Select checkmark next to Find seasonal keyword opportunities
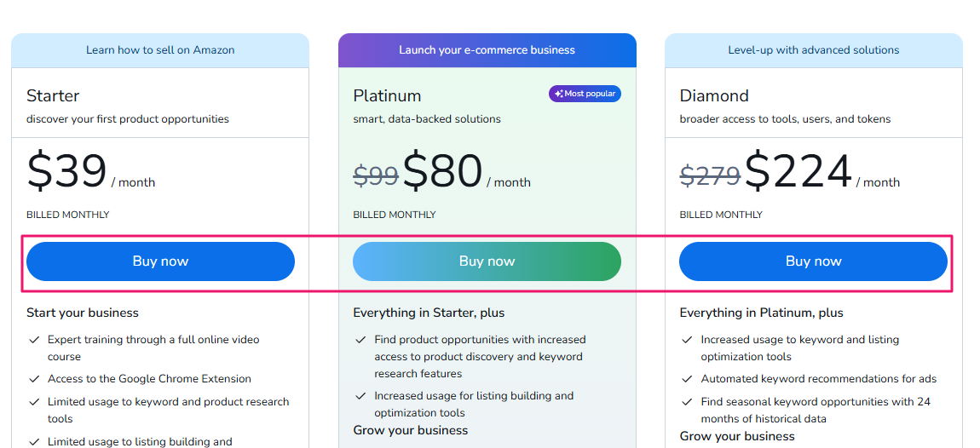The image size is (980, 448). coord(687,402)
